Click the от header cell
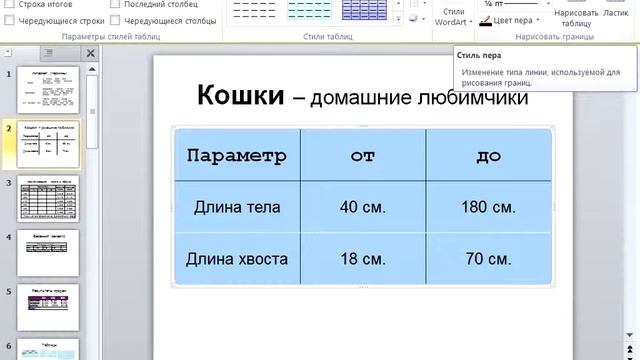Image resolution: width=640 pixels, height=360 pixels. coord(363,155)
